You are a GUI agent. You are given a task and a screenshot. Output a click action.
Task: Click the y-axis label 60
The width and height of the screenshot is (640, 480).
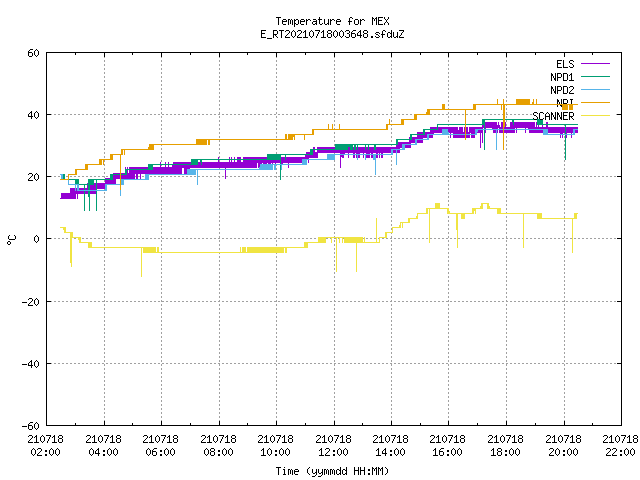[x=33, y=53]
